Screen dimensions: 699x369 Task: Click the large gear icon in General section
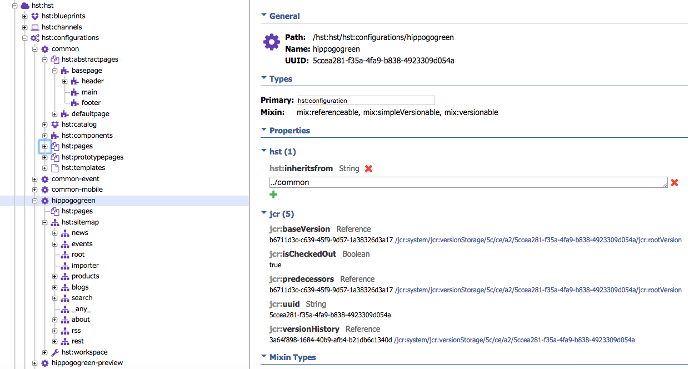click(x=271, y=43)
